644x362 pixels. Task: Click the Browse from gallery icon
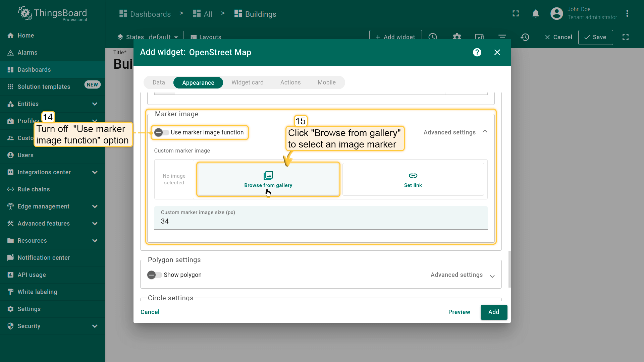268,175
